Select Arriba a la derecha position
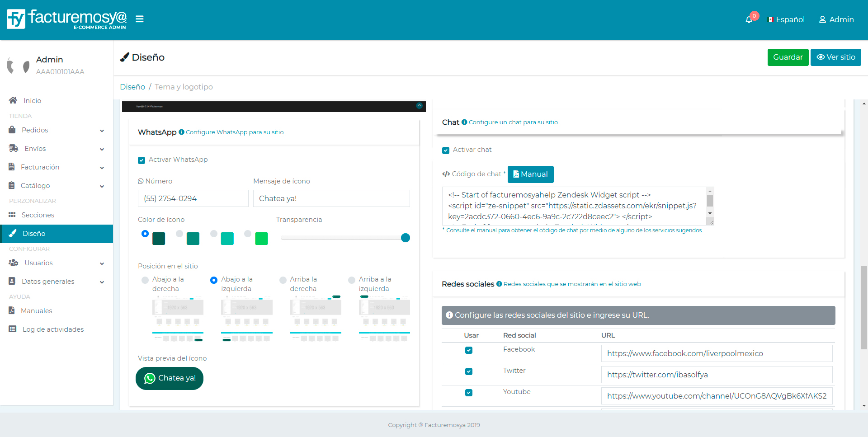868x437 pixels. point(283,280)
